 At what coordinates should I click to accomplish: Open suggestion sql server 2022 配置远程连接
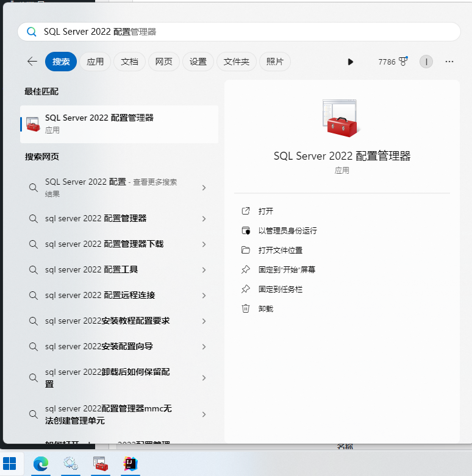point(119,295)
